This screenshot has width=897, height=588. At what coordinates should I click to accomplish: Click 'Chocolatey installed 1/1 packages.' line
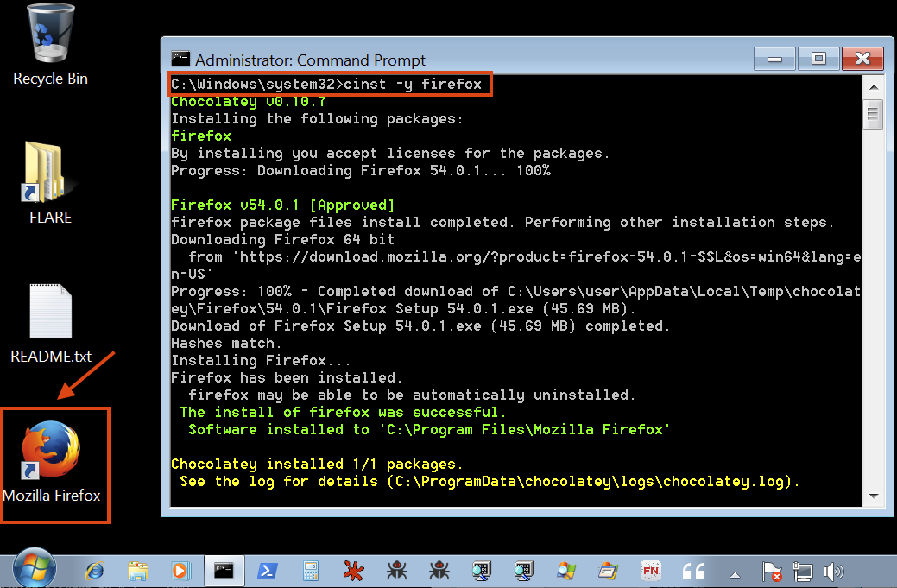click(317, 464)
